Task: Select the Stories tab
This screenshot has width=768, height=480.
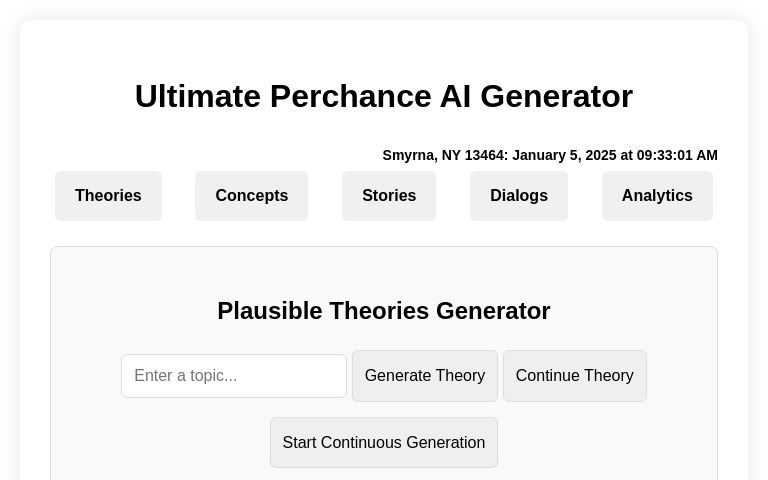Action: pos(389,196)
